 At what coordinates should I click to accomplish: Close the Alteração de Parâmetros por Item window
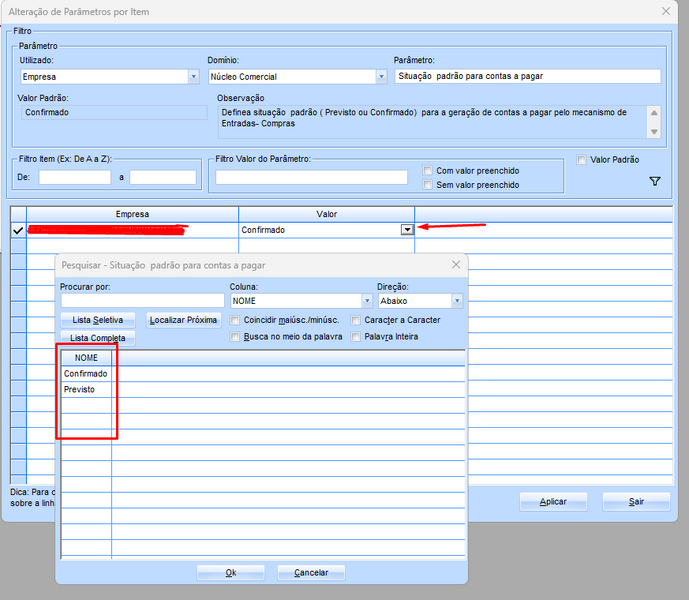[666, 11]
